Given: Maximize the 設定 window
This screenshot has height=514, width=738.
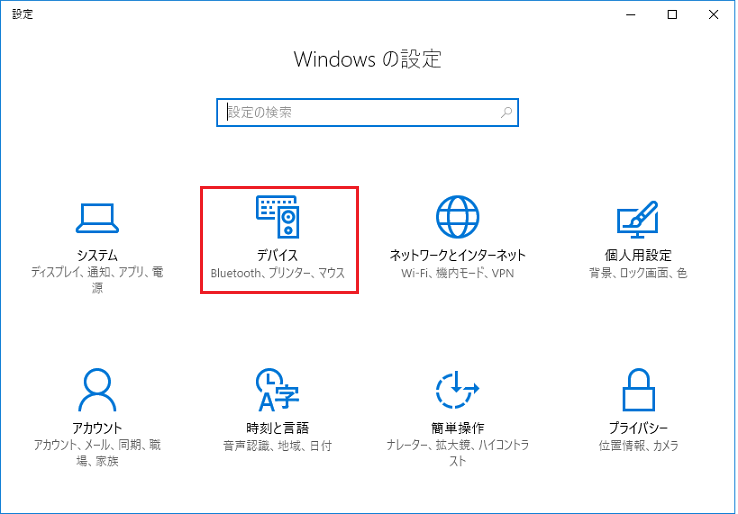Looking at the screenshot, I should pyautogui.click(x=672, y=15).
